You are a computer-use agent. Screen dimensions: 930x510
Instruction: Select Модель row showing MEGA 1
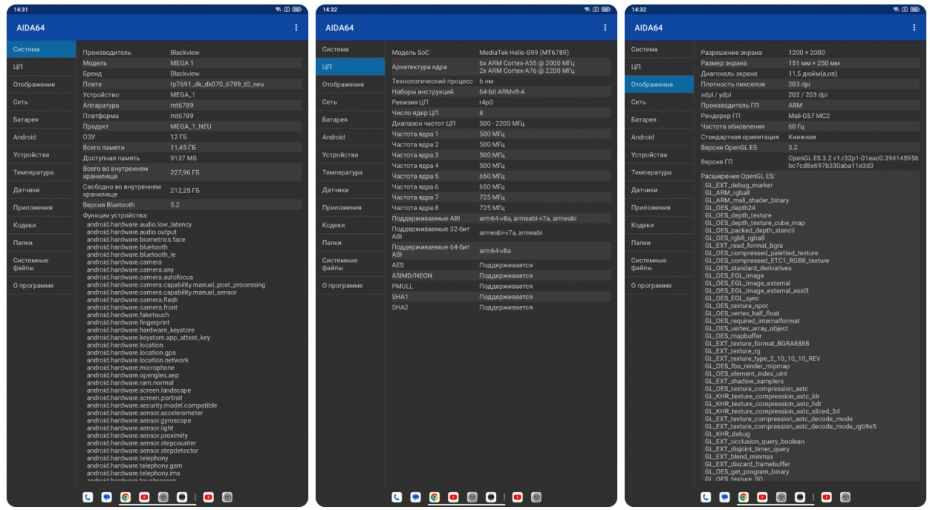click(x=191, y=63)
